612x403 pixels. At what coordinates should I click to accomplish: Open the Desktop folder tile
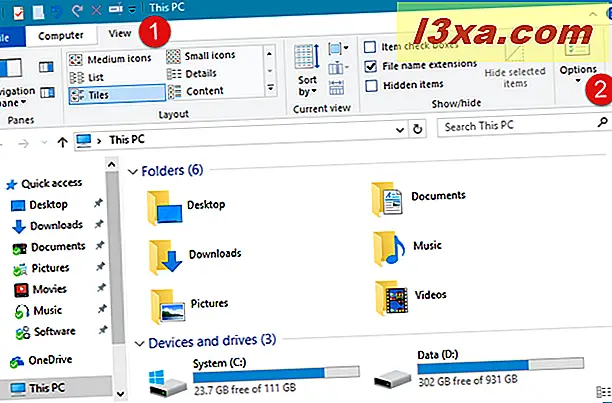click(186, 208)
